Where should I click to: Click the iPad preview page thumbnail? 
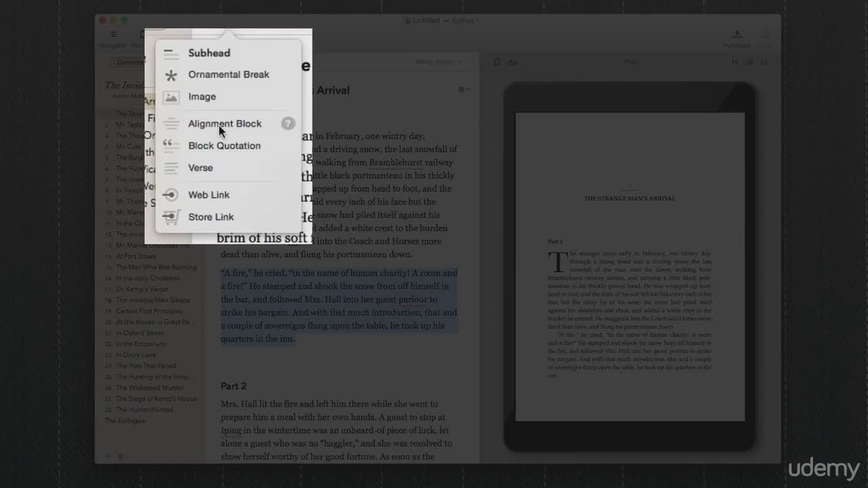tap(630, 266)
